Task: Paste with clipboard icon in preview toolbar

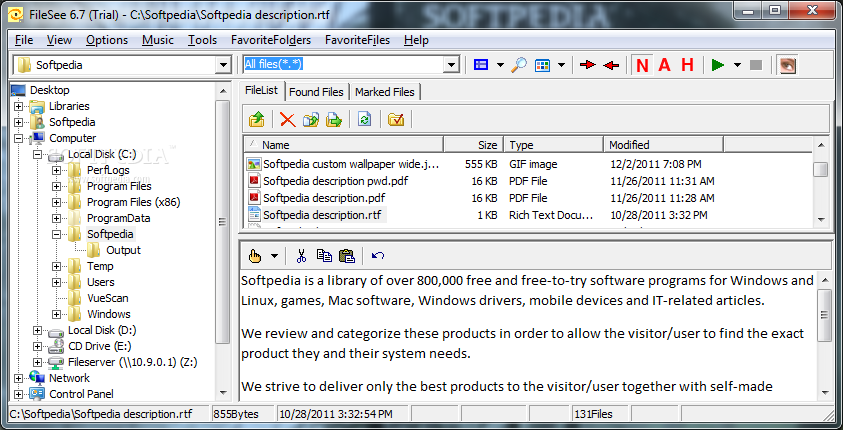Action: (x=347, y=256)
